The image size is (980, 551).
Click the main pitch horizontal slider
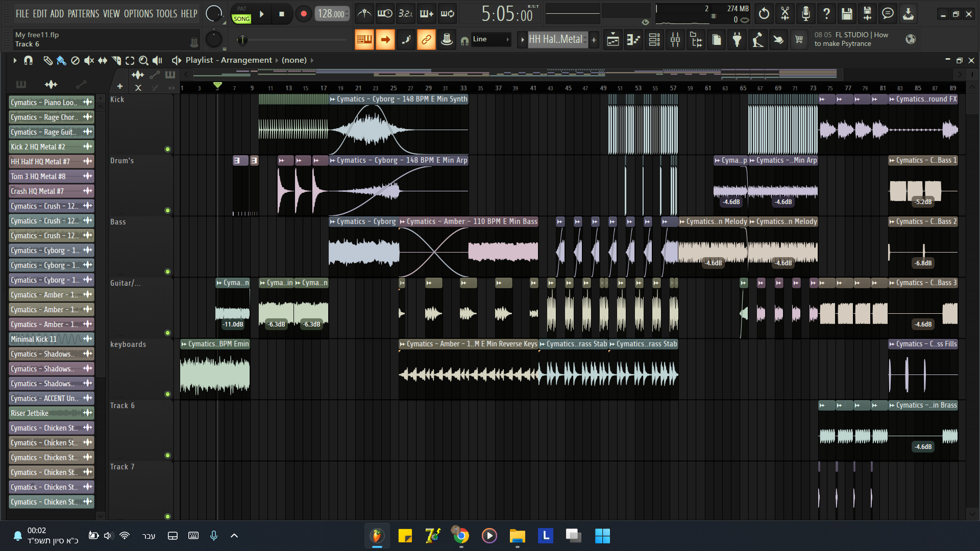(291, 40)
